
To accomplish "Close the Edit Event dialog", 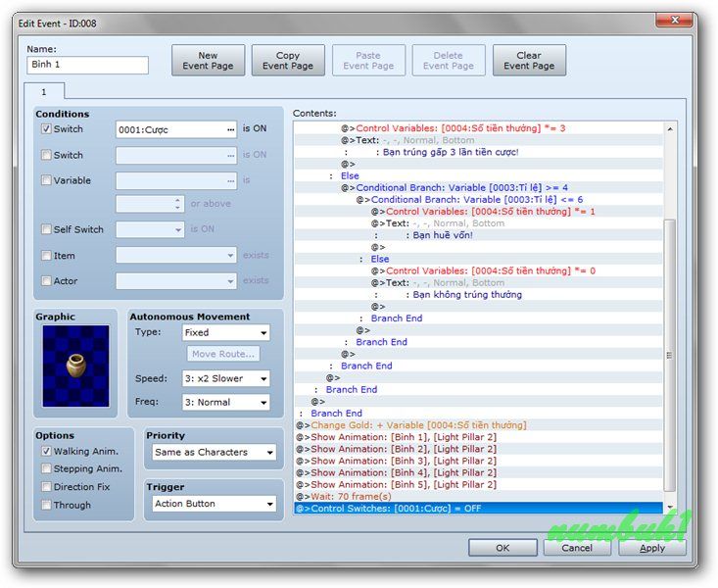I will [x=675, y=20].
